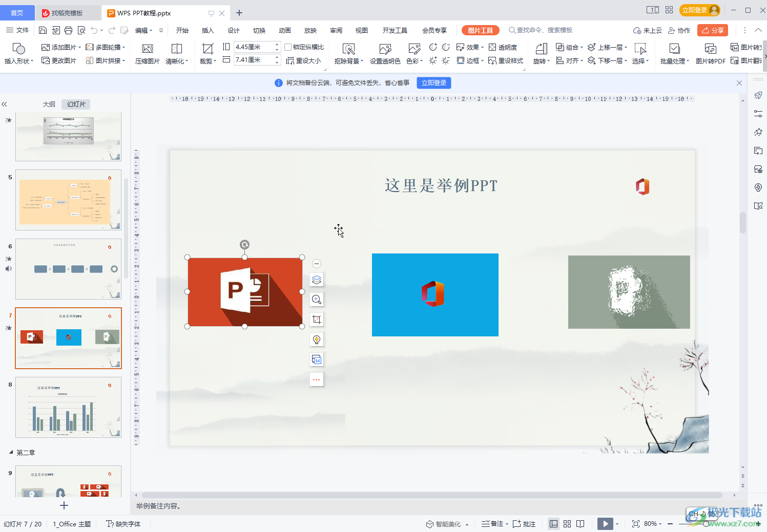767x532 pixels.
Task: Expand Add Picture (添加图片) dropdown
Action: [x=79, y=47]
